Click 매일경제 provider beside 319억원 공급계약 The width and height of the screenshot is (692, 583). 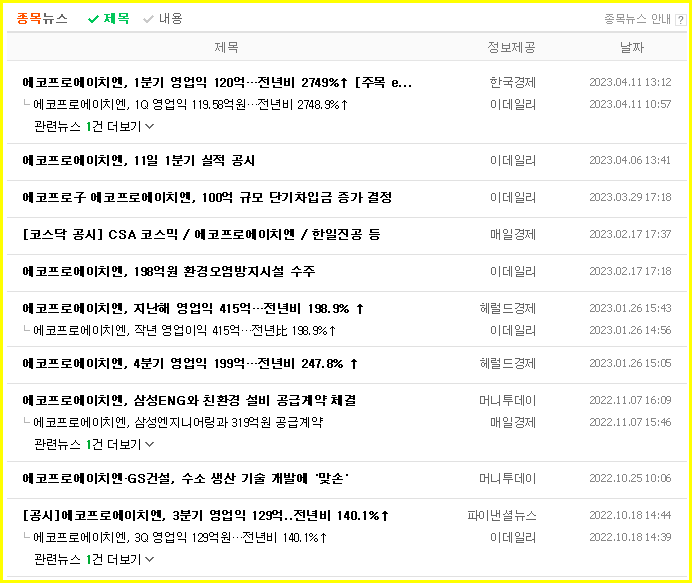[x=513, y=423]
